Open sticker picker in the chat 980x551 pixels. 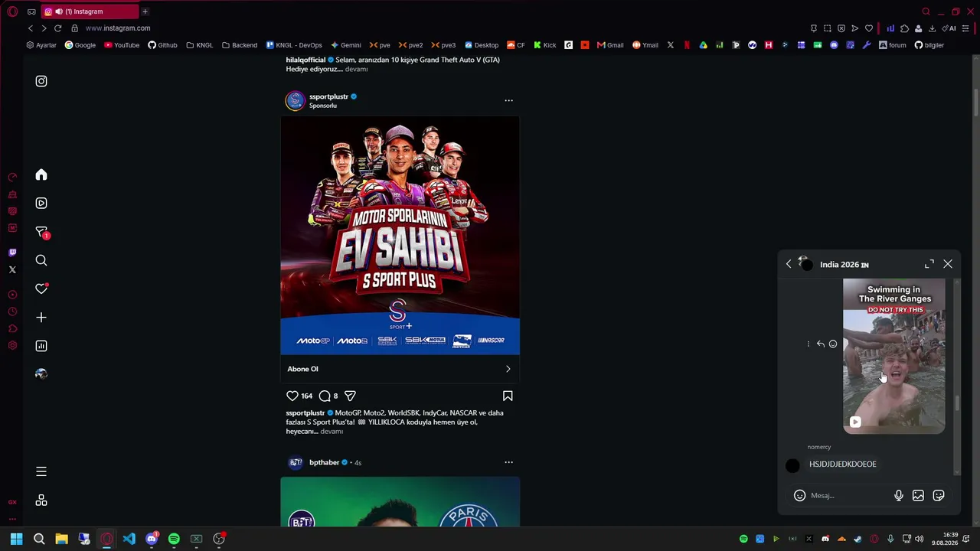939,496
